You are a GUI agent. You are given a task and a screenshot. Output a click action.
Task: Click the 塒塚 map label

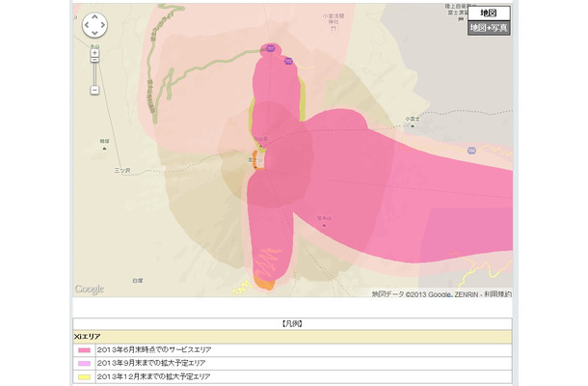point(105,141)
